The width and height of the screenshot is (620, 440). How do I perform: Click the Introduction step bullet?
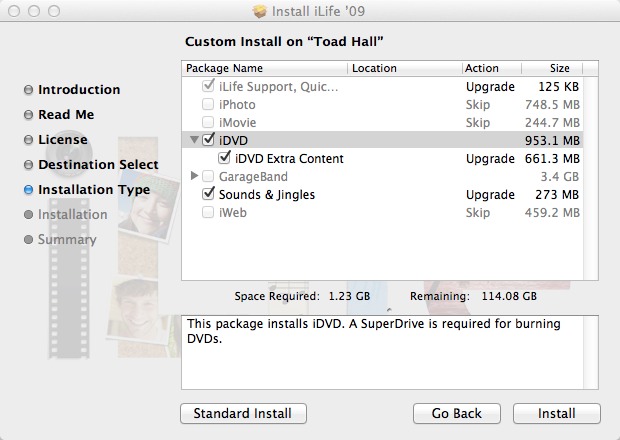tap(28, 90)
